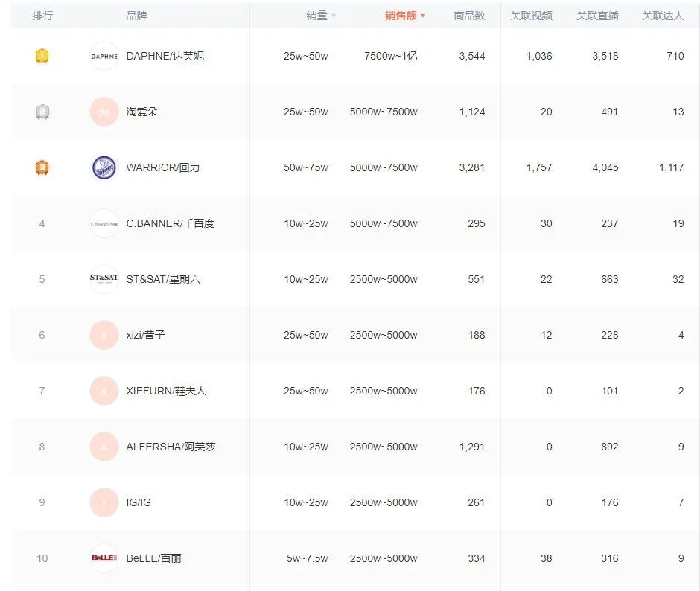
Task: Toggle 销售额 sort arrow
Action: point(423,16)
